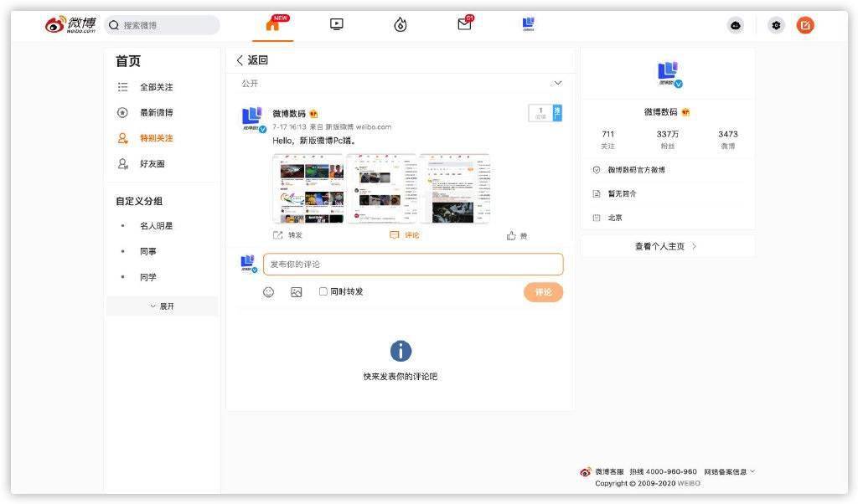The image size is (858, 504).
Task: Attach an image with the picture icon
Action: tap(296, 292)
